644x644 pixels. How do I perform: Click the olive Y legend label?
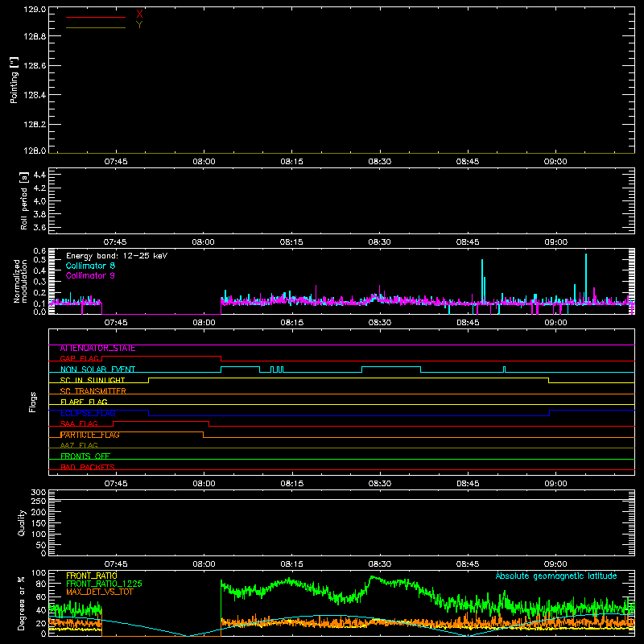pos(139,25)
